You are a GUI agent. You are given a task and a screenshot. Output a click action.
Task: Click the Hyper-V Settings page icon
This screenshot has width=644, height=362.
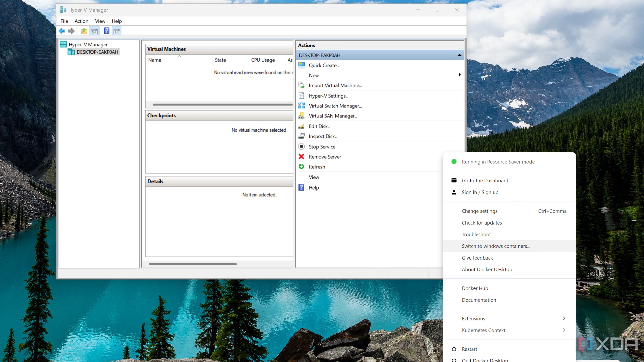point(302,96)
